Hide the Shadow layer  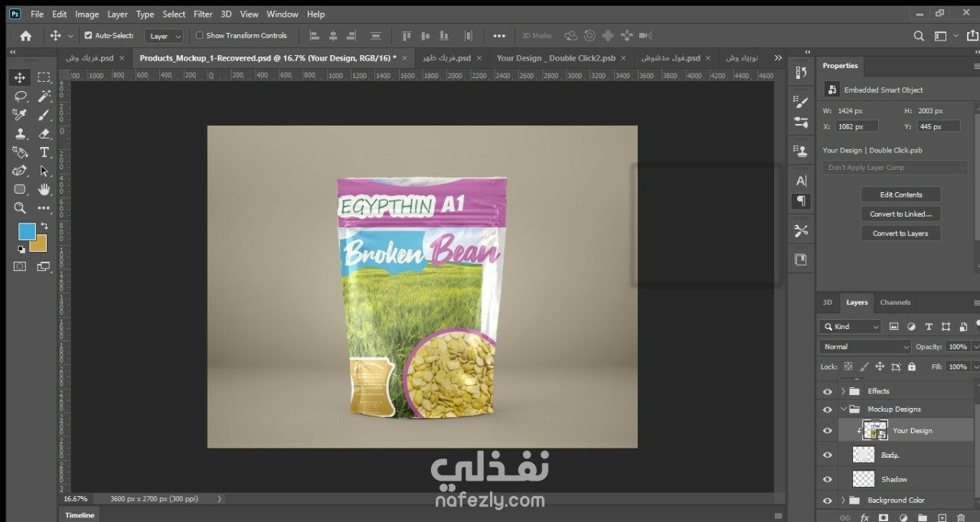827,479
